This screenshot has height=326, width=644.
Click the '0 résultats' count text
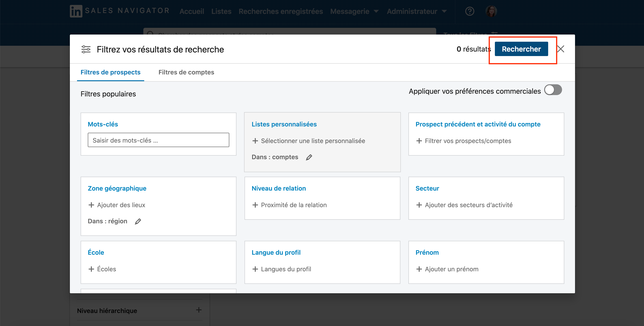474,49
